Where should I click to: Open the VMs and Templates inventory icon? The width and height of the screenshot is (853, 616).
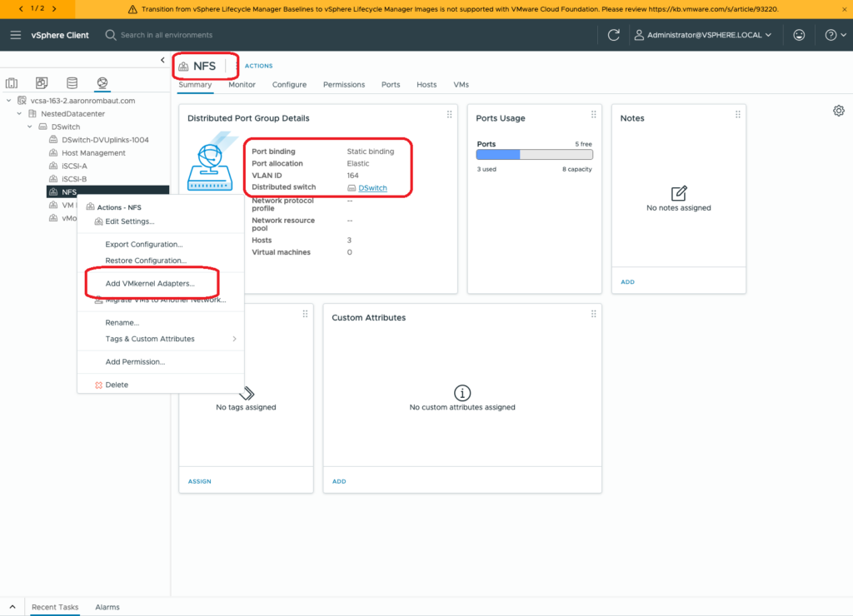[42, 82]
